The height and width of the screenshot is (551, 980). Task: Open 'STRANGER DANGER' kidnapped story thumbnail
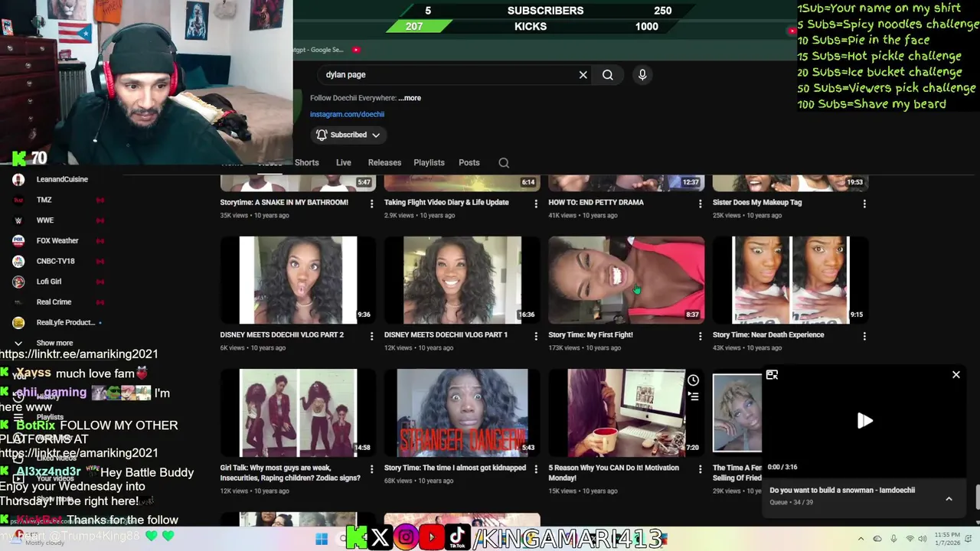[x=462, y=413]
